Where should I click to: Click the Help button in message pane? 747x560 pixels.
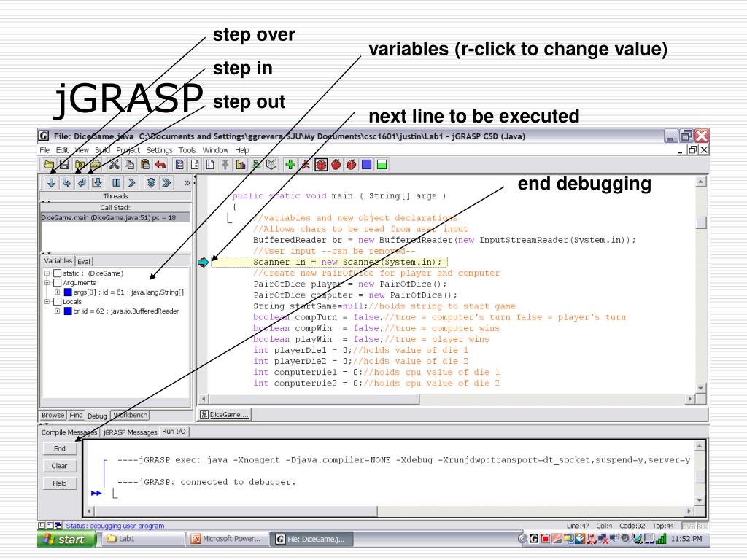tap(60, 483)
